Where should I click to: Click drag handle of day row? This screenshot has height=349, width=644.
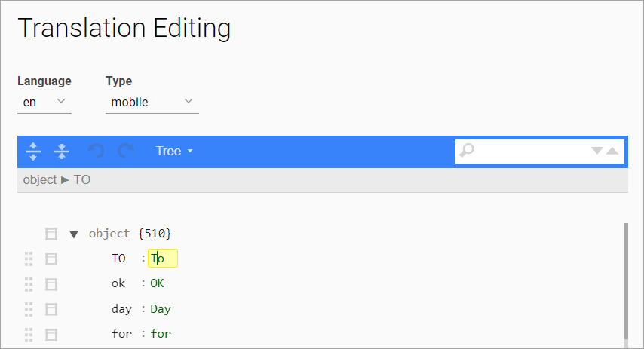[x=29, y=308]
